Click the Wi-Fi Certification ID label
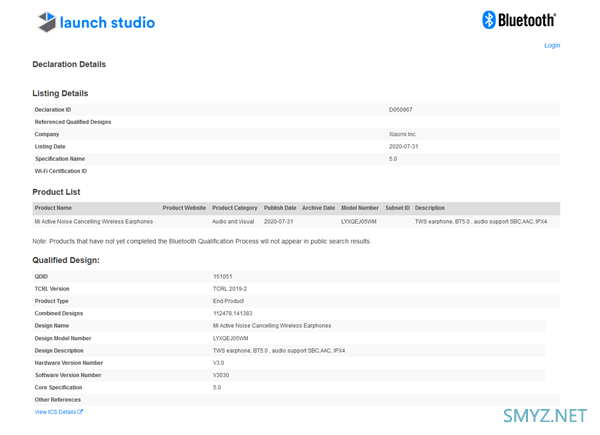The height and width of the screenshot is (435, 600). [x=60, y=171]
